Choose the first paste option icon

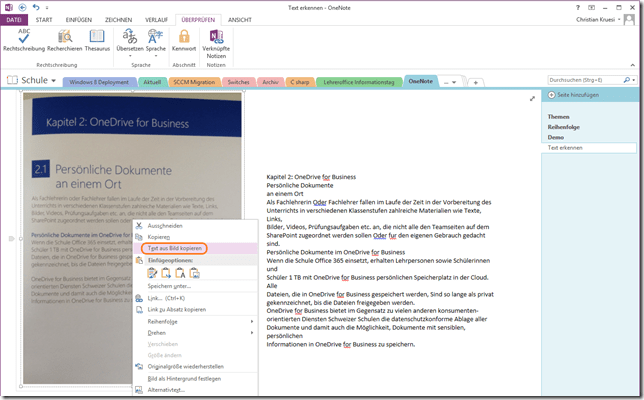pyautogui.click(x=153, y=272)
